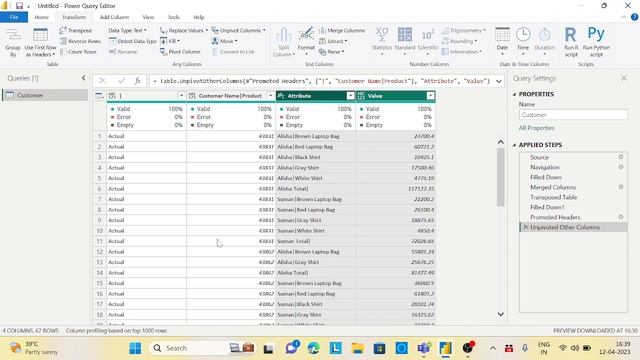
Task: Open the Move dropdown
Action: [224, 41]
